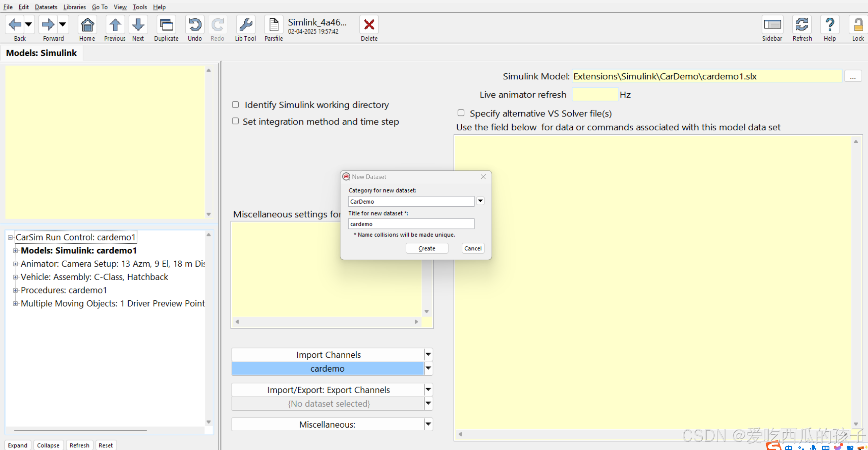The image size is (868, 450).
Task: Click the red Delete X icon
Action: [369, 25]
